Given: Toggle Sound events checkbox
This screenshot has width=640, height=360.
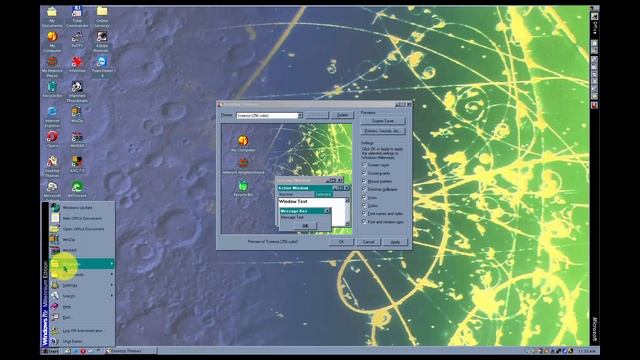Looking at the screenshot, I should tap(364, 173).
